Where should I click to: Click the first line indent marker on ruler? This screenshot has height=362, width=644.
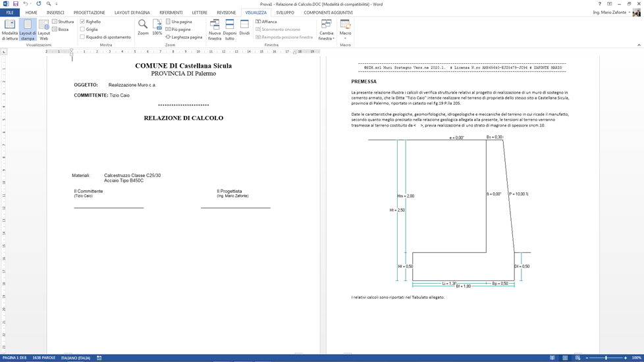[72, 50]
